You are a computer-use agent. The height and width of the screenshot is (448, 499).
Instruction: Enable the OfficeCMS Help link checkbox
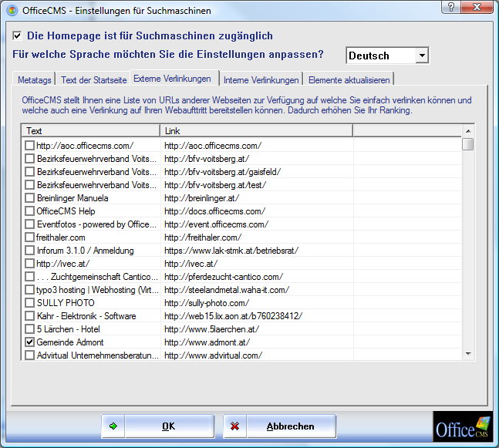[29, 211]
